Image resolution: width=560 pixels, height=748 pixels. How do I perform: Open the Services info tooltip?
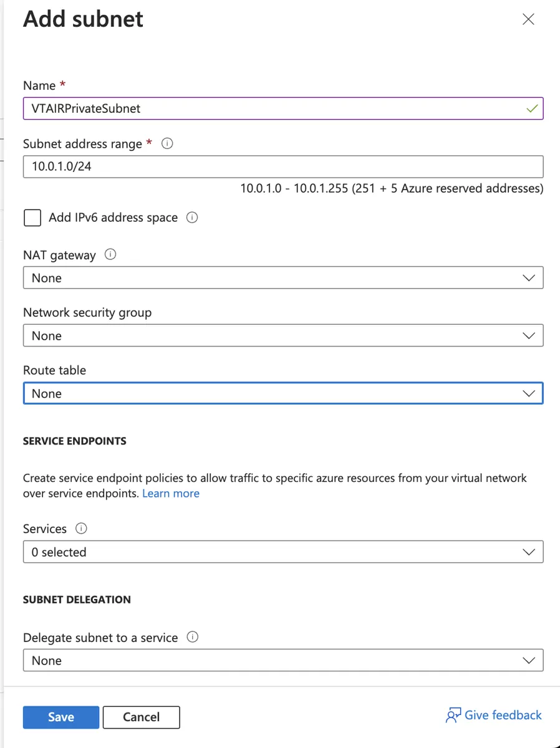coord(80,528)
